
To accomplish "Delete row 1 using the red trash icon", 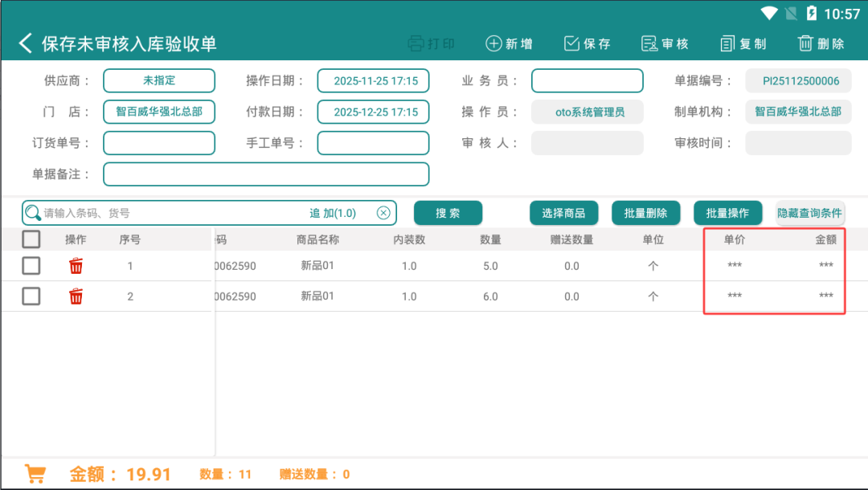I will (x=76, y=266).
